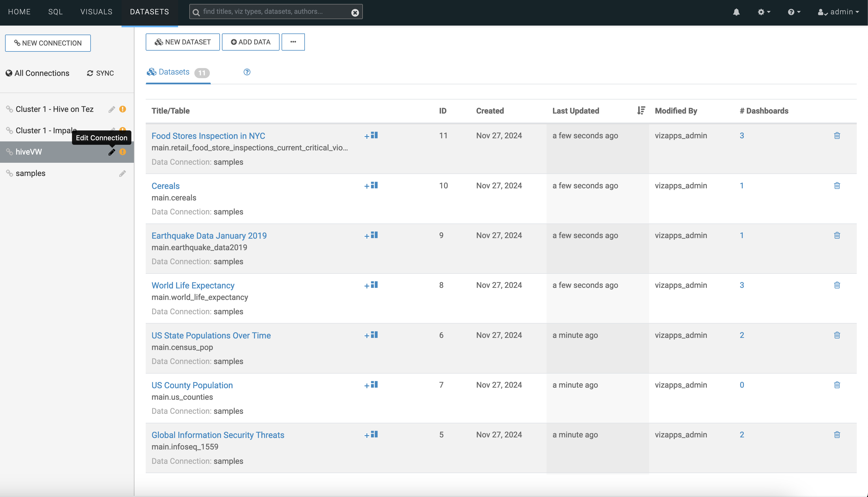This screenshot has width=868, height=497.
Task: Click the Datasets help question mark icon
Action: tap(247, 72)
